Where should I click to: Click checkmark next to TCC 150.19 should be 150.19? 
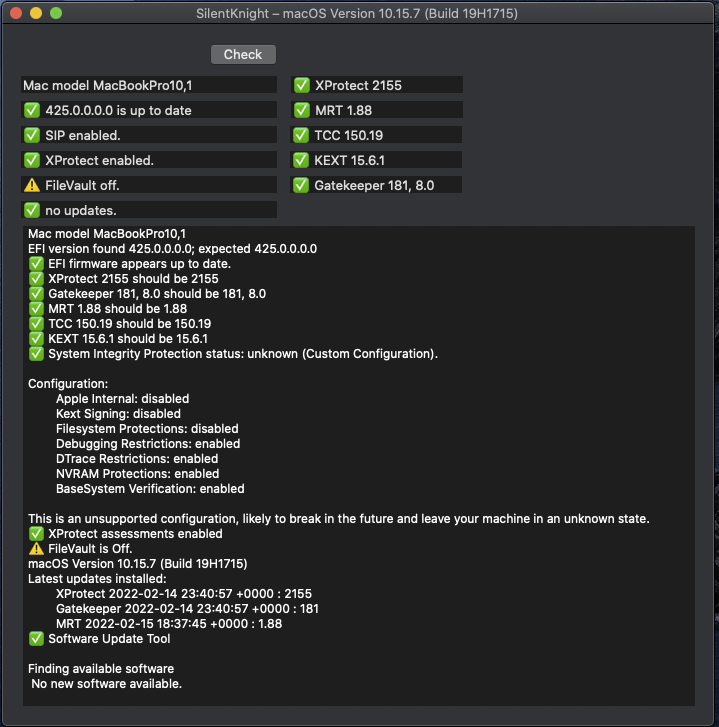click(x=36, y=324)
